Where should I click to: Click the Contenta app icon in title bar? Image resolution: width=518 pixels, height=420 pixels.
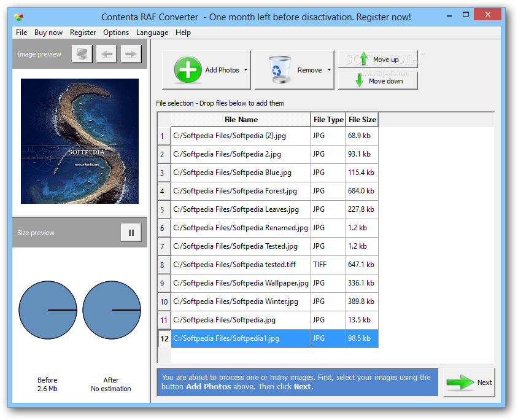(19, 17)
